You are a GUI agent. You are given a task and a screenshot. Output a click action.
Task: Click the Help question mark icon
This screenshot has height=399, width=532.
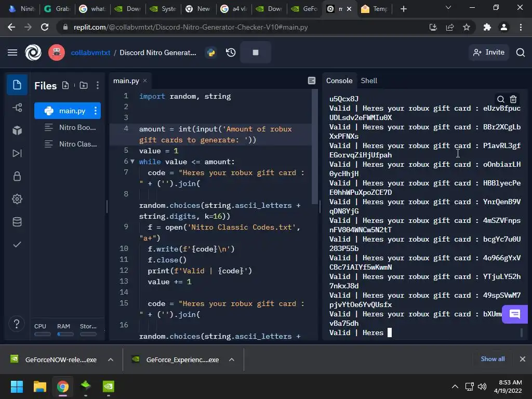[x=16, y=324]
